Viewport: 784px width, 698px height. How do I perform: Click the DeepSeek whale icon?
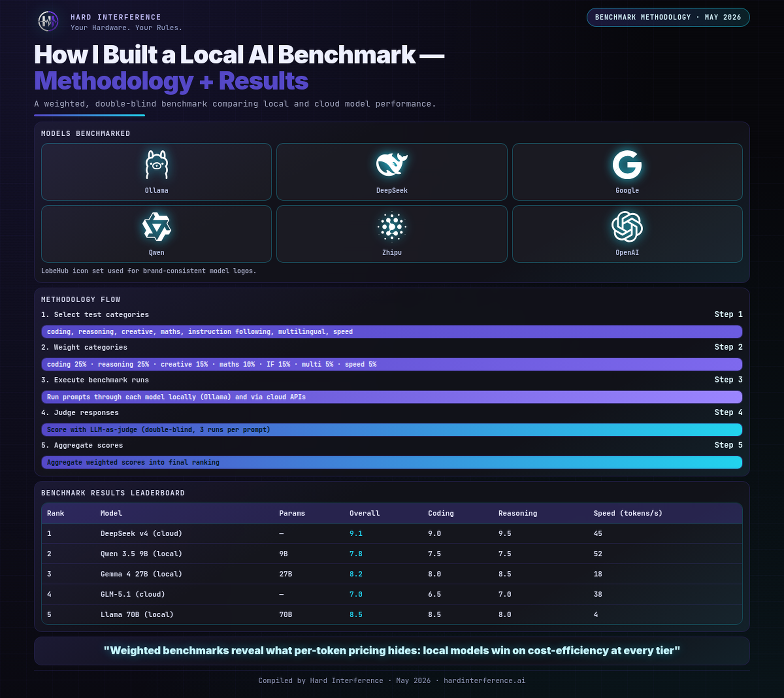coord(392,165)
